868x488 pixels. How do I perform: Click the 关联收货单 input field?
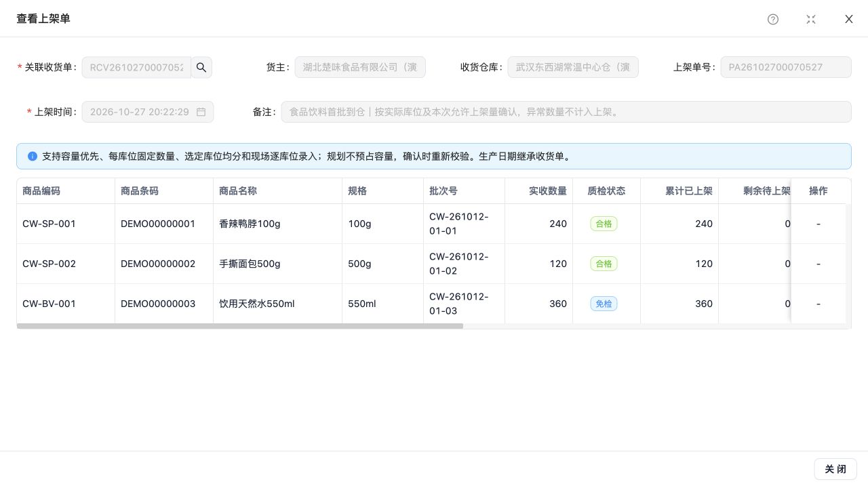pos(136,67)
